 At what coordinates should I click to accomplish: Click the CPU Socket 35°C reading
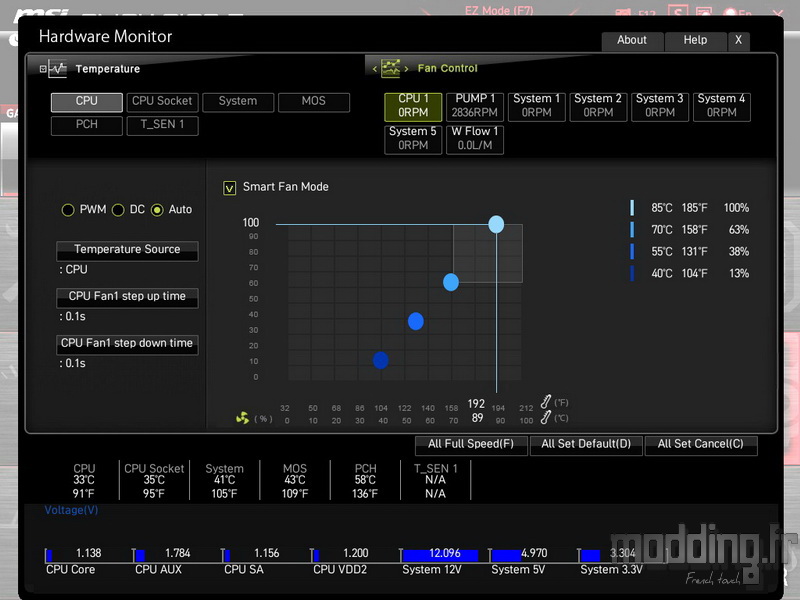click(x=154, y=481)
